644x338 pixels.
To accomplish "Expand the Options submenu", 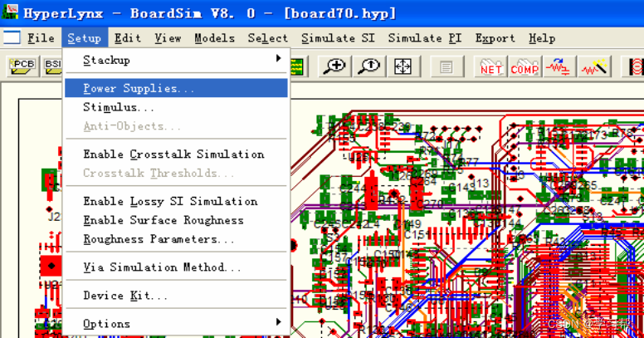I will pos(176,324).
